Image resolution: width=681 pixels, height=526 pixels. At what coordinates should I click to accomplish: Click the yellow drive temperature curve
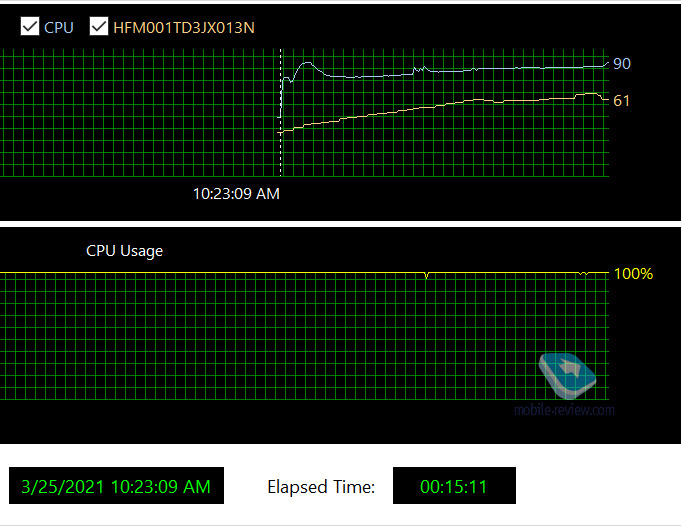pyautogui.click(x=434, y=106)
